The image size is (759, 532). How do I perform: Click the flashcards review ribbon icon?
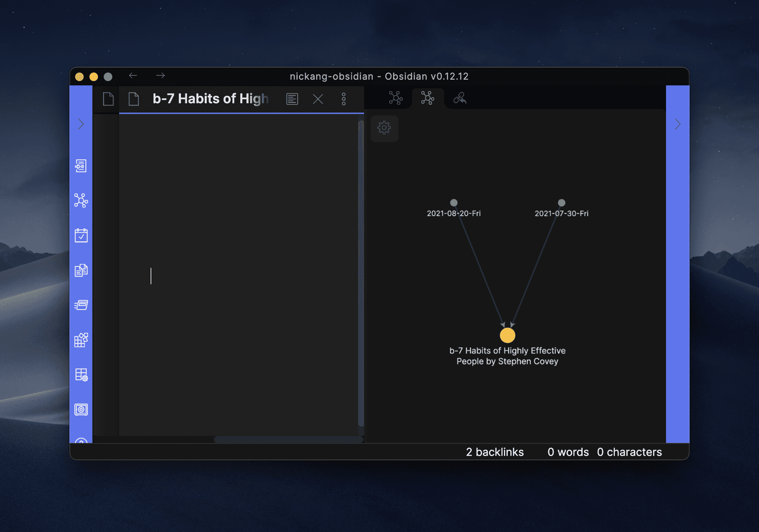pos(81,305)
